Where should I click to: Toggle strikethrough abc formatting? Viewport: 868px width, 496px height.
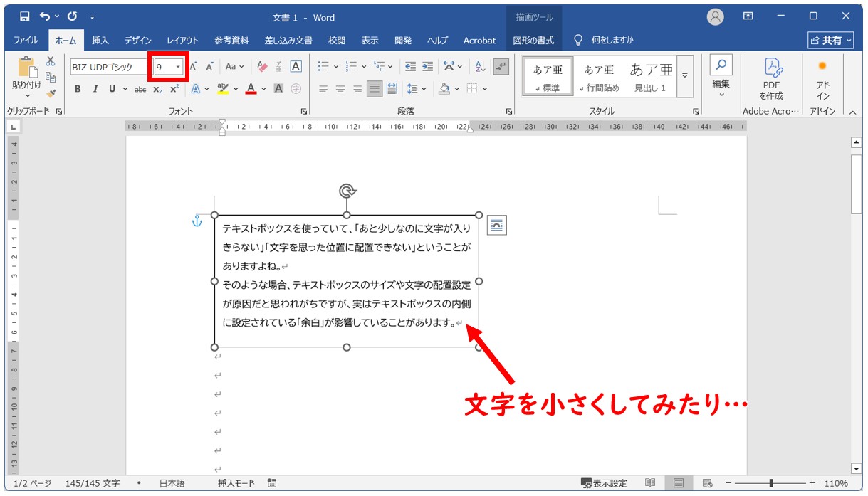click(x=140, y=89)
